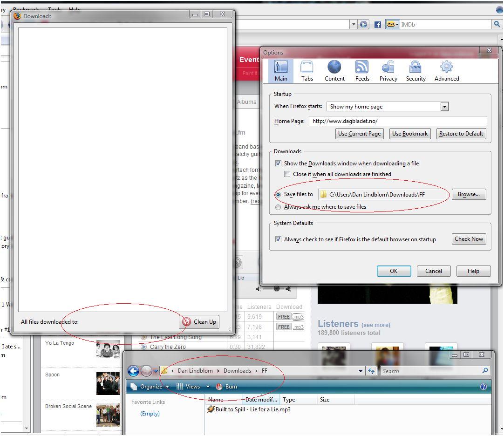Toggle 'Show the Downloads window' checkbox
The width and height of the screenshot is (504, 436).
coord(279,163)
